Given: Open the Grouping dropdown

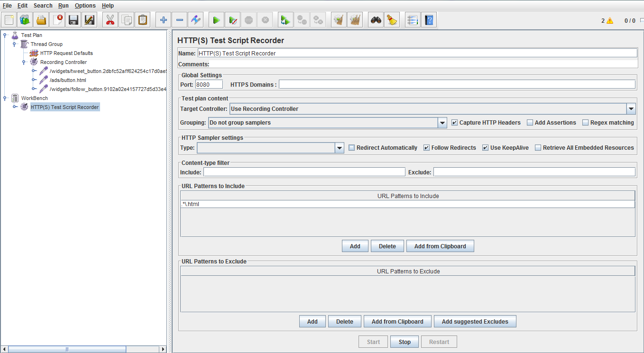Looking at the screenshot, I should click(x=442, y=122).
